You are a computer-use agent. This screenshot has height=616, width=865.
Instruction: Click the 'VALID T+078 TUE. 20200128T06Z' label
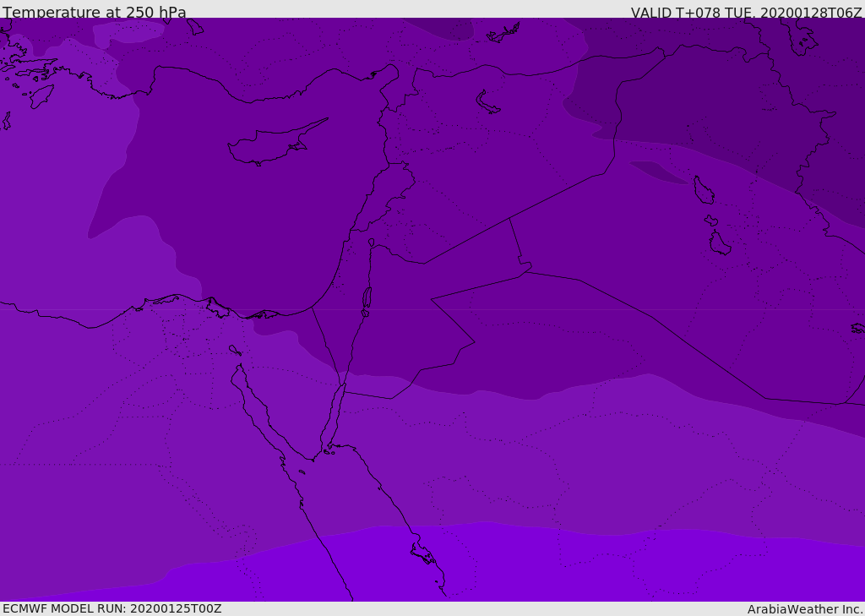point(747,13)
